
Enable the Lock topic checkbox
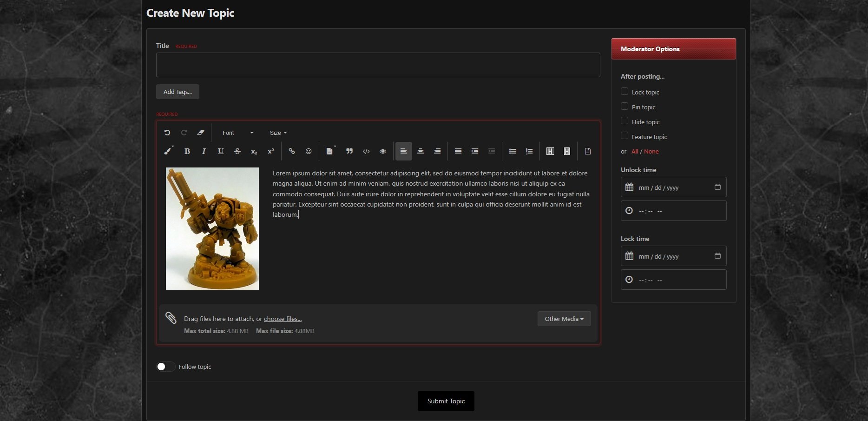625,92
